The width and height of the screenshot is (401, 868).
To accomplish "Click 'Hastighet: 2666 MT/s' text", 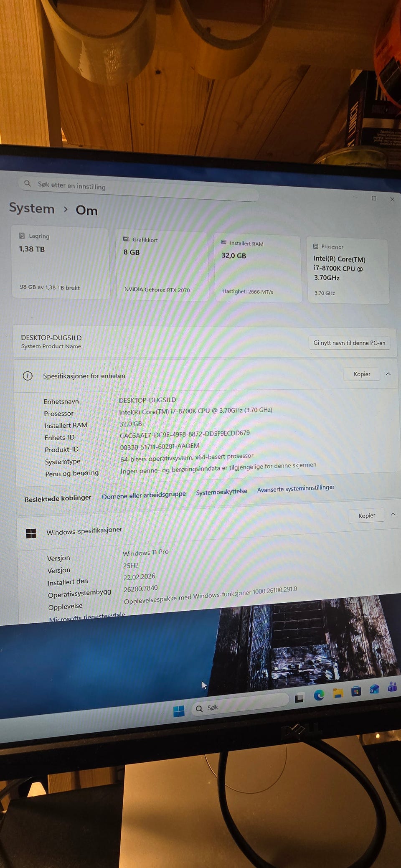I will [248, 292].
